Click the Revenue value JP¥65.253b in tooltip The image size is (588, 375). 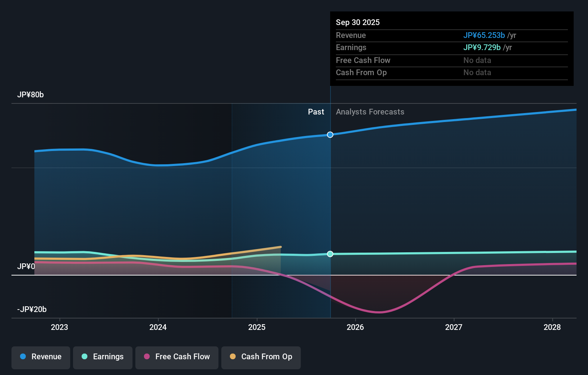coord(485,35)
